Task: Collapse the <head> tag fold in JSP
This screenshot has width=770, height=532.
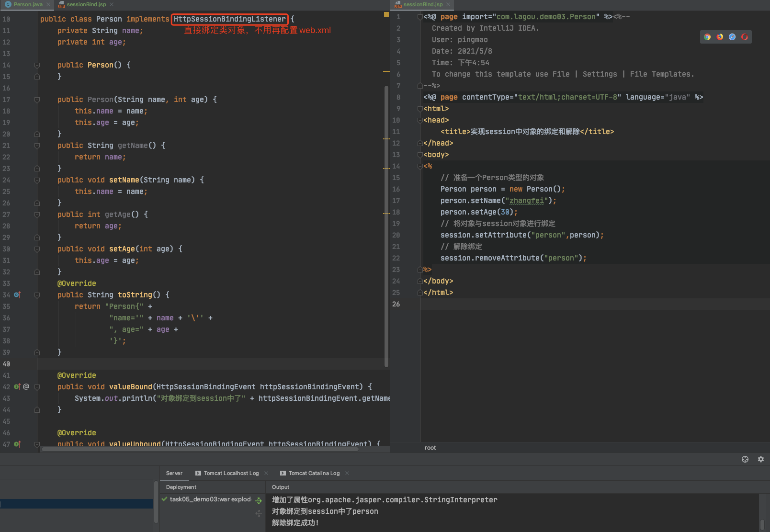Action: tap(420, 120)
